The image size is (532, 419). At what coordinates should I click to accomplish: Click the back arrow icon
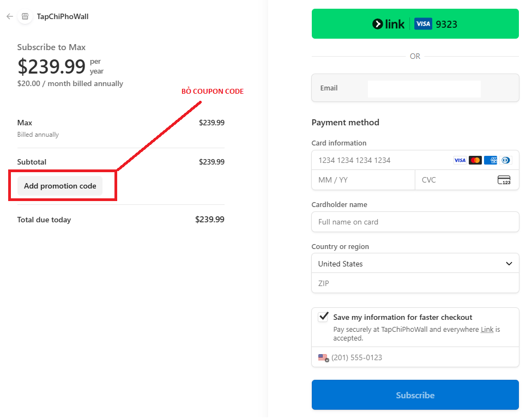click(9, 16)
